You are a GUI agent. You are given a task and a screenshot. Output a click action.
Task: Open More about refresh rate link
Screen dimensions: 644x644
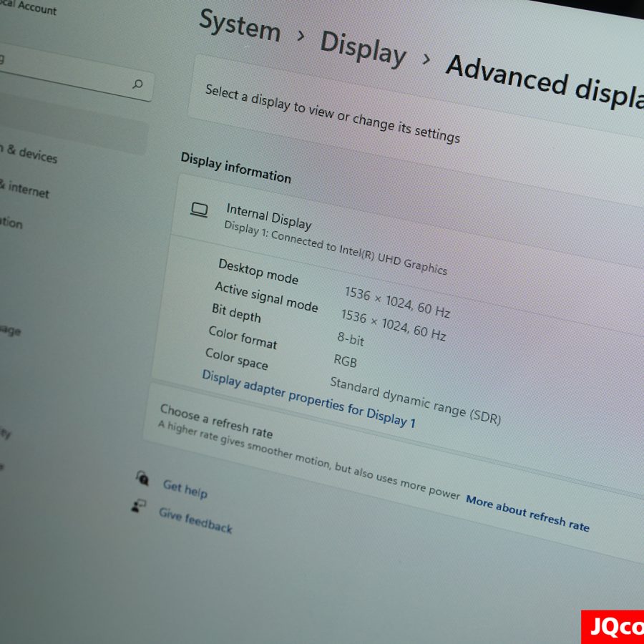pyautogui.click(x=527, y=512)
